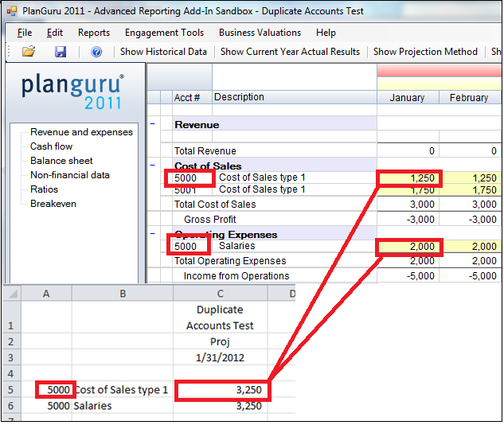Select January 1,250 cost of sales cell
The width and height of the screenshot is (504, 425).
pyautogui.click(x=409, y=178)
